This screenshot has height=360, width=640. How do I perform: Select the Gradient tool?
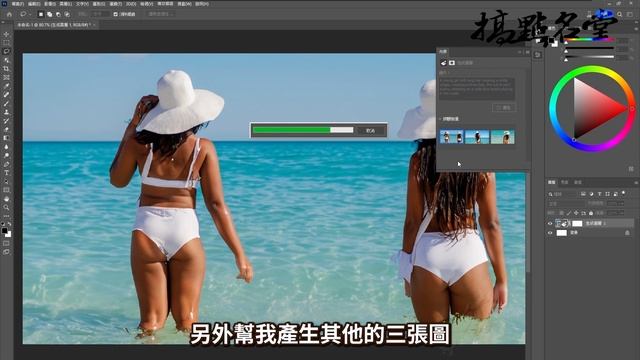click(6, 138)
